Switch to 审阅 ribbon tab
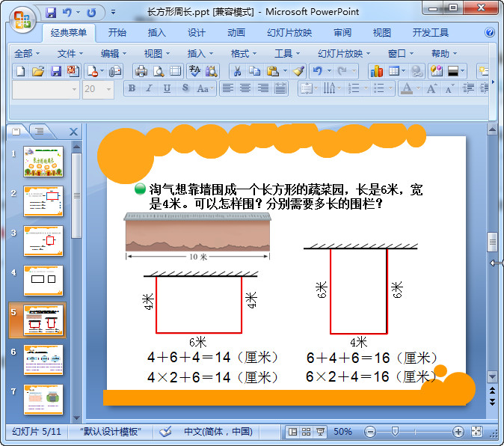This screenshot has width=504, height=446. point(342,32)
